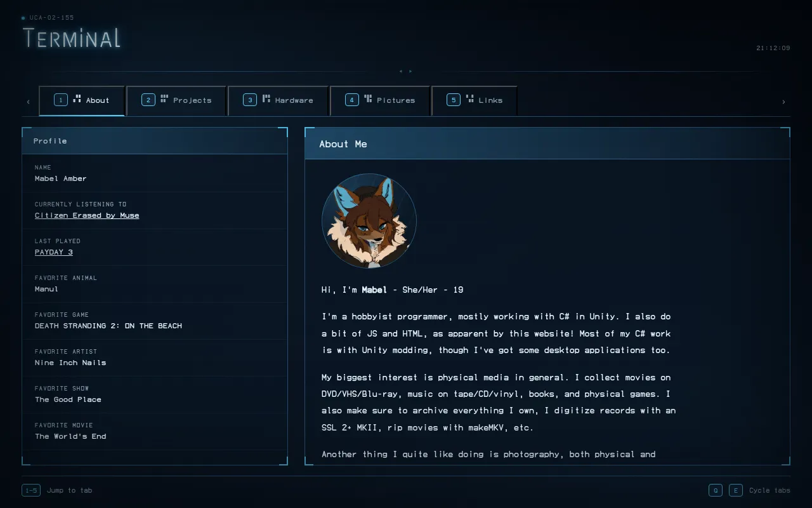The image size is (812, 508).
Task: Click DEATH STRANDING 2: ON THE BEACH text
Action: pyautogui.click(x=108, y=326)
